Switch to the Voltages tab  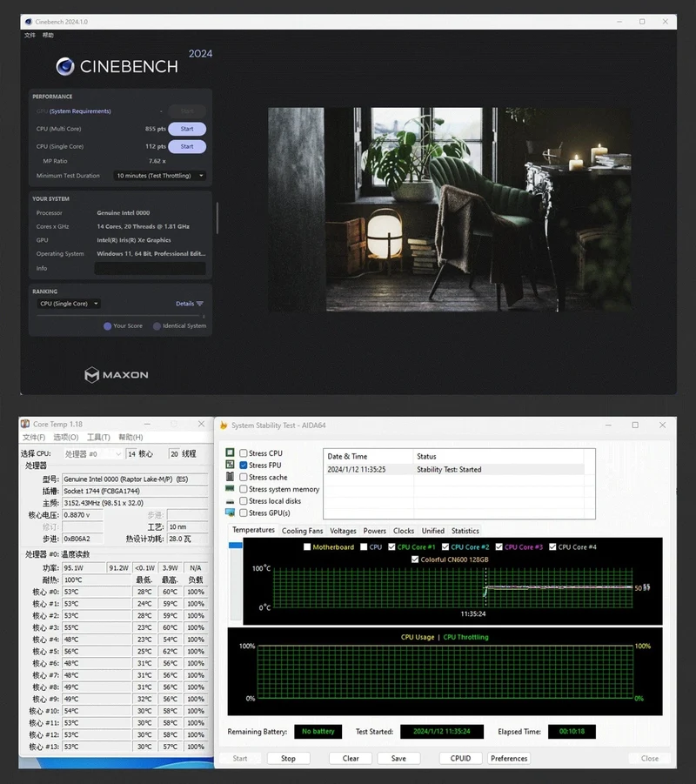click(x=343, y=531)
